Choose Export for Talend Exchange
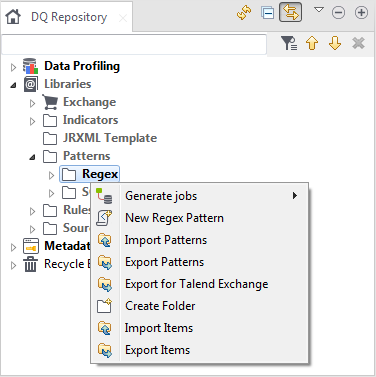Viewport: 376px width, 377px height. click(x=199, y=284)
